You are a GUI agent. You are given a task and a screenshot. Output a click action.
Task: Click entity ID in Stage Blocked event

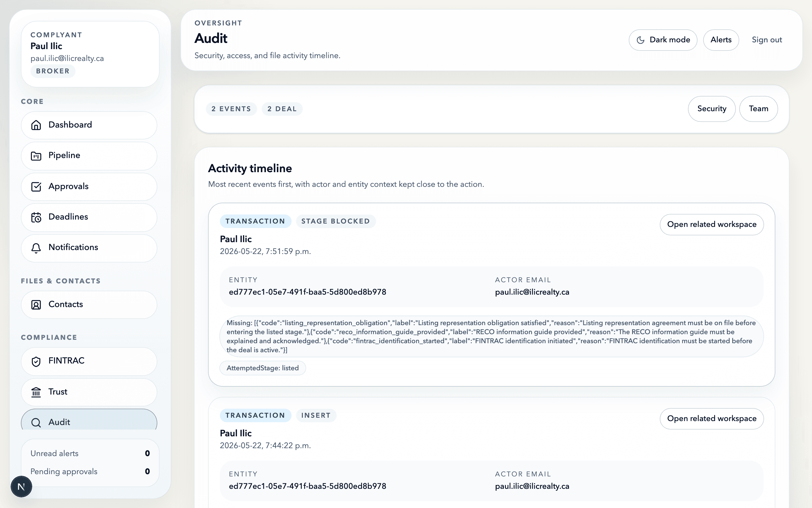[x=307, y=292]
